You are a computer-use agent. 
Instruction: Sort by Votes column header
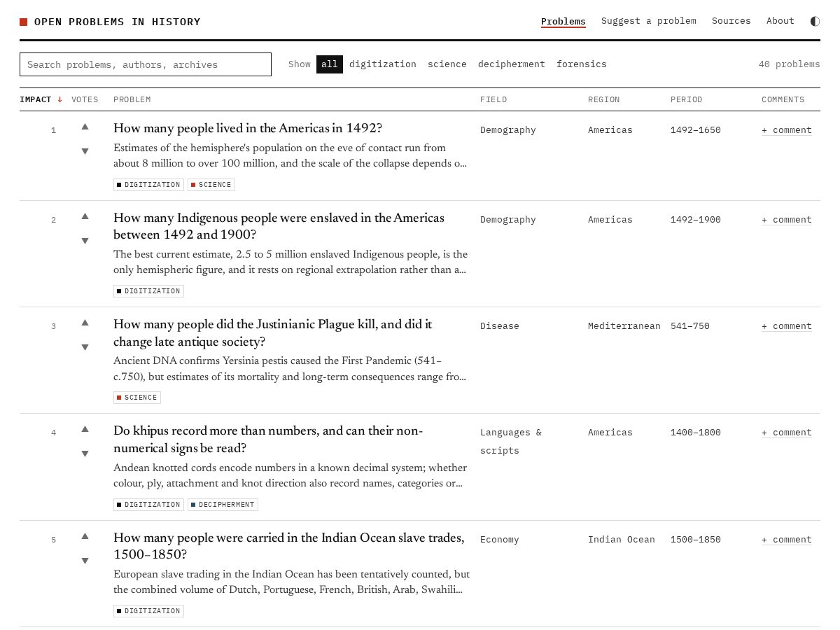[85, 99]
